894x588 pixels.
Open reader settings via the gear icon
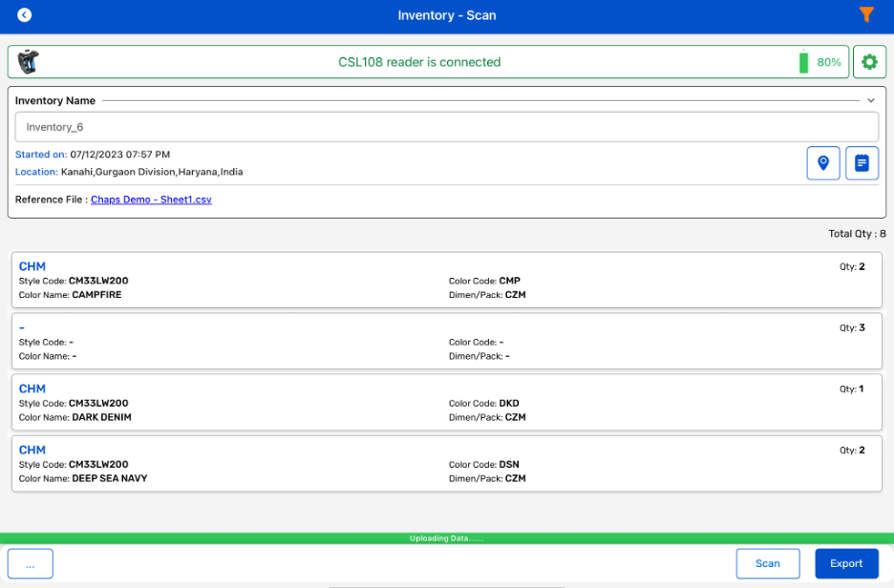(869, 61)
